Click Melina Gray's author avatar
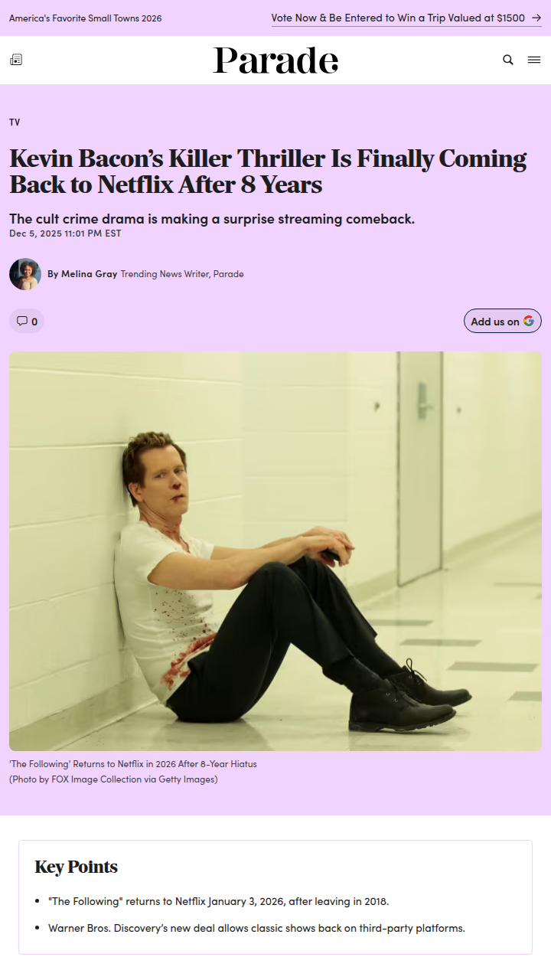This screenshot has height=980, width=551. pos(25,274)
